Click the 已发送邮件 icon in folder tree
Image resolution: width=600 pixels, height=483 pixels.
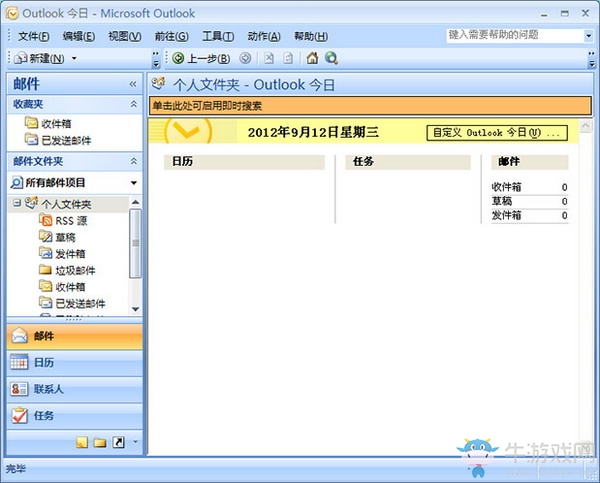pyautogui.click(x=46, y=303)
